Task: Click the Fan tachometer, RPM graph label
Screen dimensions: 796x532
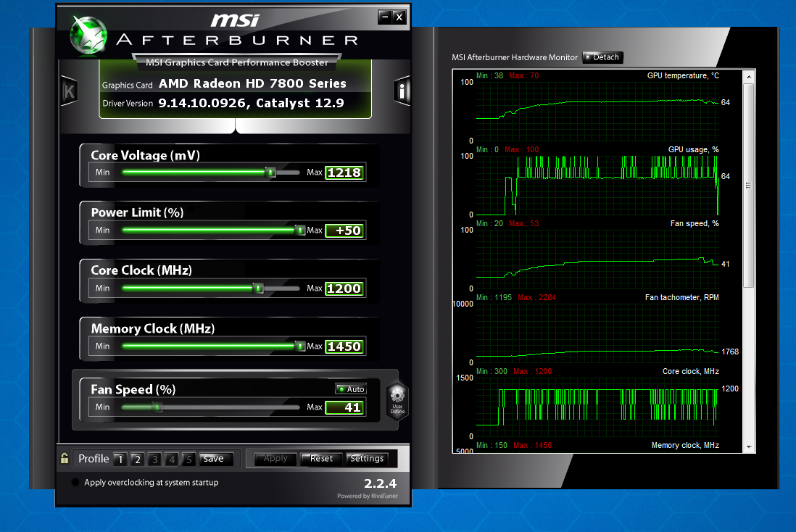Action: point(681,297)
